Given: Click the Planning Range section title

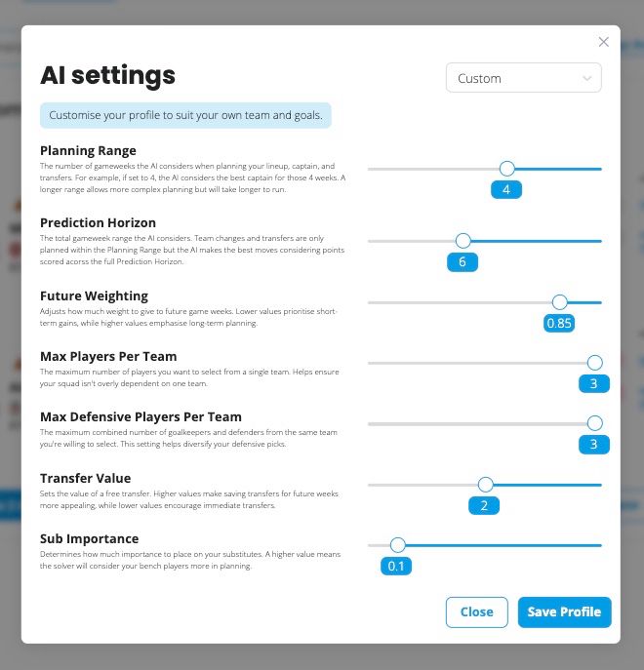Looking at the screenshot, I should (x=88, y=150).
